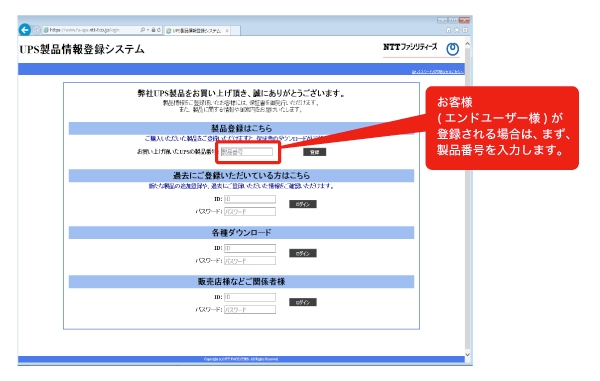Image resolution: width=600 pixels, height=381 pixels.
Task: Click the favorites star icon
Action: pyautogui.click(x=457, y=30)
